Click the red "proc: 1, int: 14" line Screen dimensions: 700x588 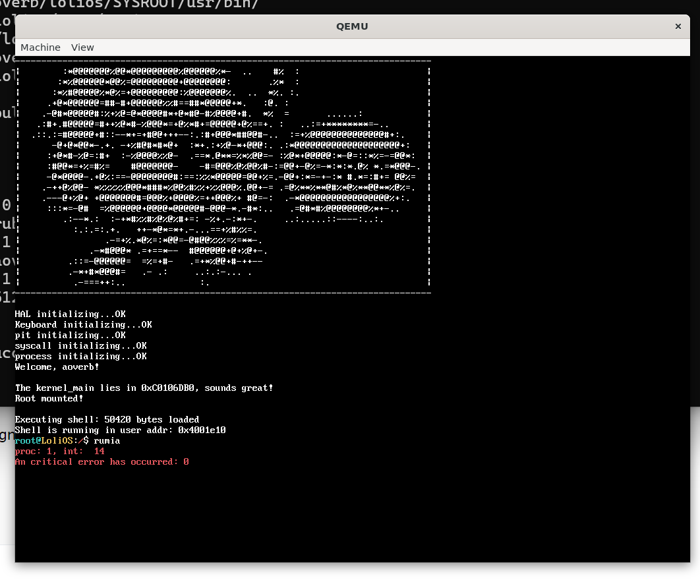pos(59,452)
